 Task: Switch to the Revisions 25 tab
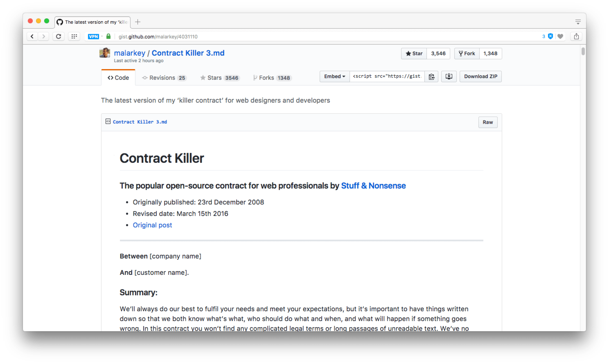164,78
